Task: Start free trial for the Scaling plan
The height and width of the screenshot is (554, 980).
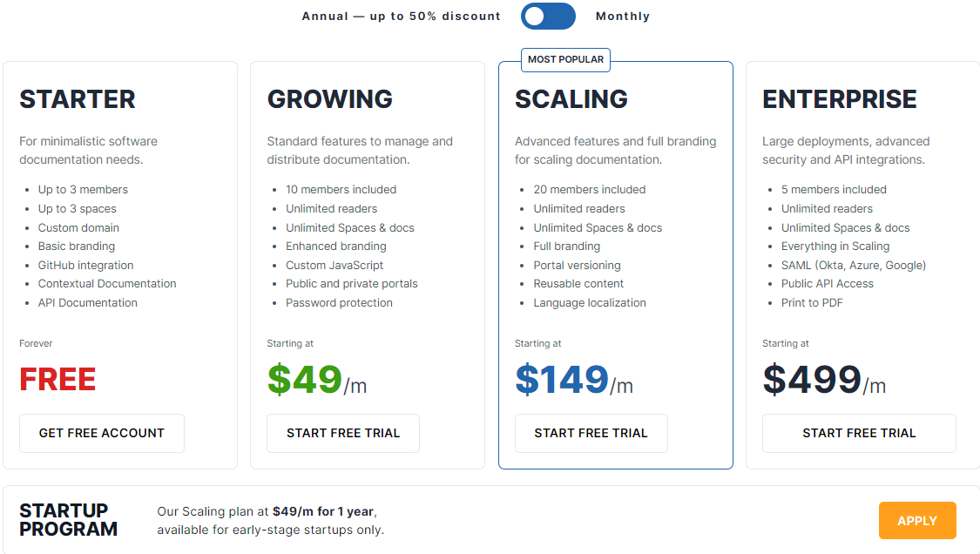Action: 591,433
